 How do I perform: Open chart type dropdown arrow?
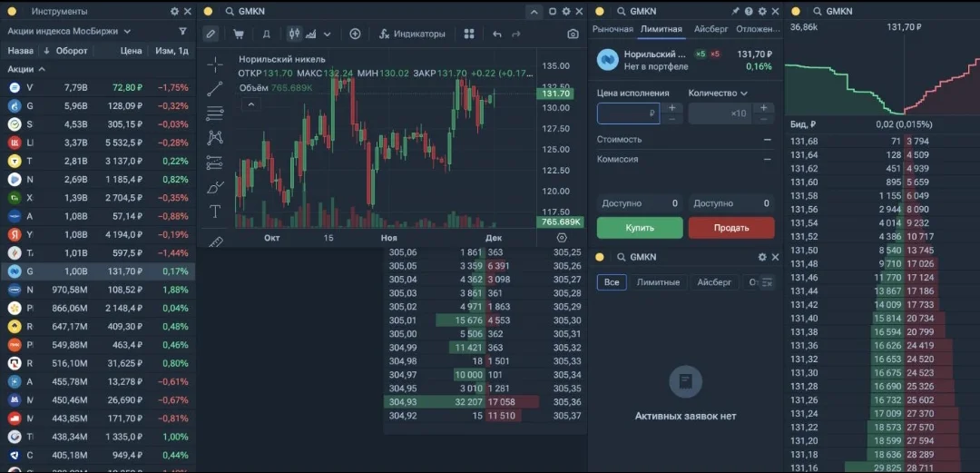(x=328, y=34)
